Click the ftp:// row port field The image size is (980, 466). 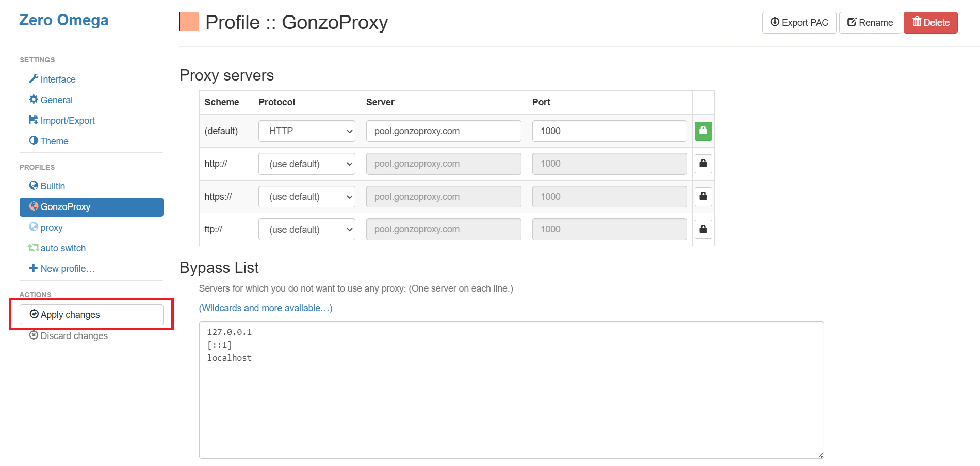coord(609,229)
